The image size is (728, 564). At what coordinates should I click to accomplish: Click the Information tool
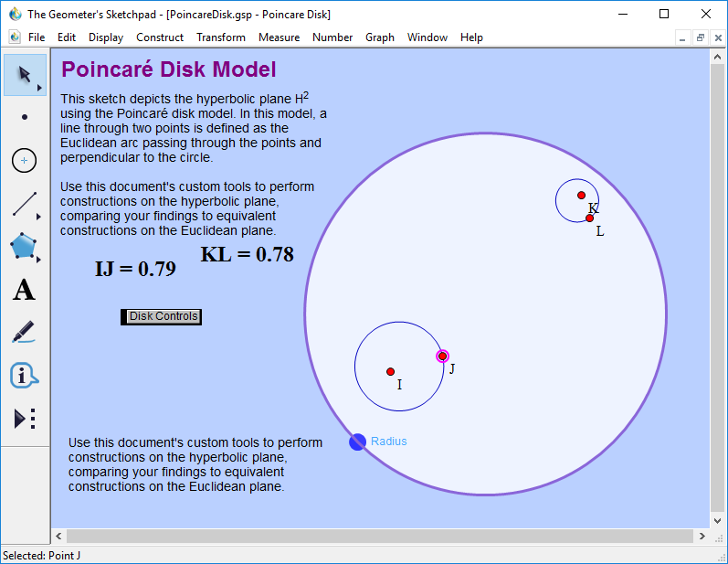tap(25, 376)
